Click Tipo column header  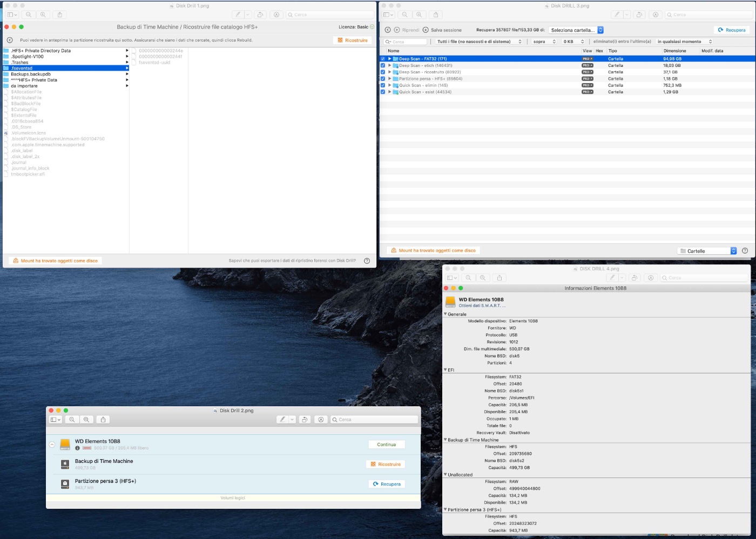613,51
